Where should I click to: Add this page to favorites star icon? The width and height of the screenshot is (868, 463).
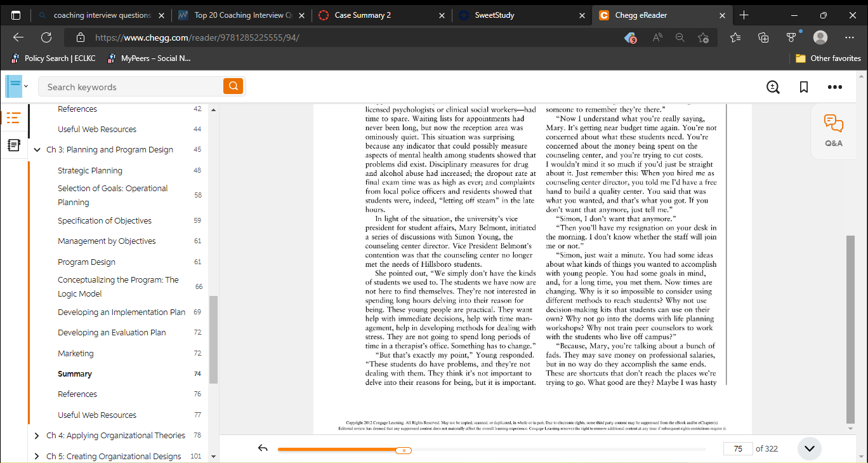703,37
